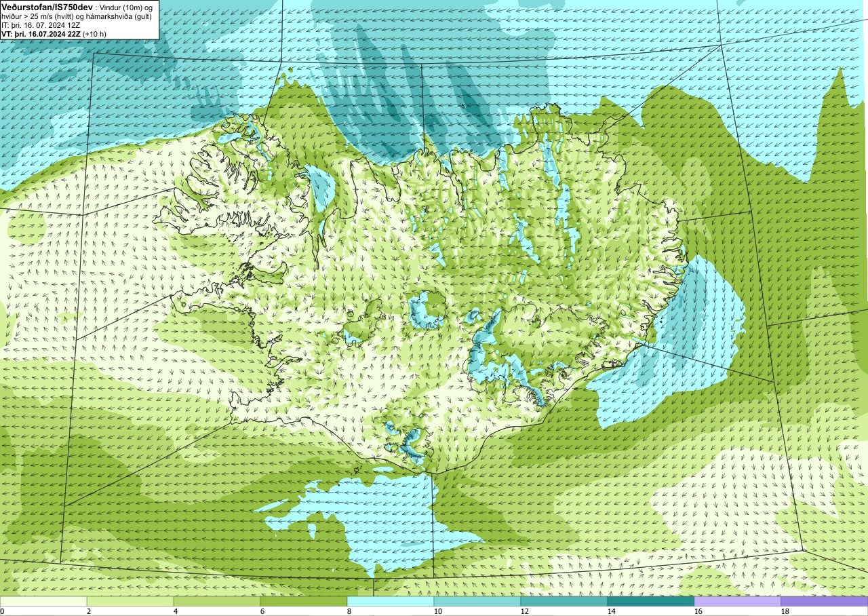Click the legend scale label '0'
The image size is (868, 616).
[2, 611]
